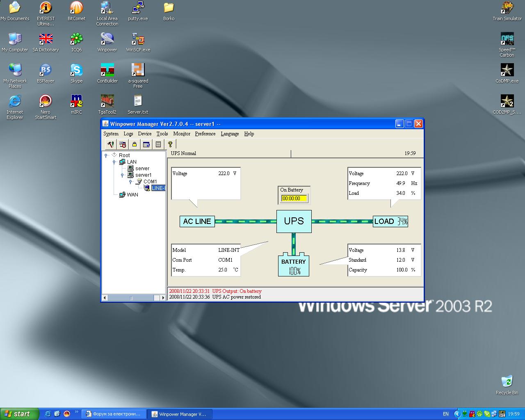Collapse the Root tree node
The width and height of the screenshot is (525, 420).
(x=106, y=155)
